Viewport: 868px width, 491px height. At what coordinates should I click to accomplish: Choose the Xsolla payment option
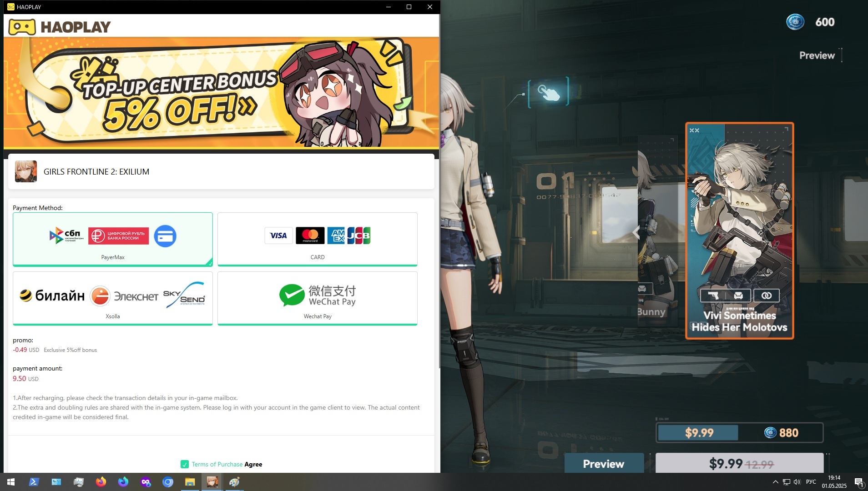tap(113, 298)
